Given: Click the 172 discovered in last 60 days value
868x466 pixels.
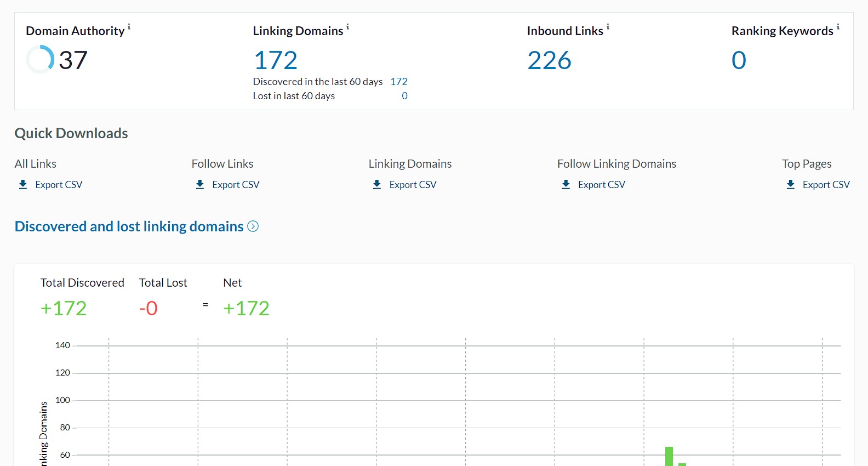Looking at the screenshot, I should pos(399,82).
